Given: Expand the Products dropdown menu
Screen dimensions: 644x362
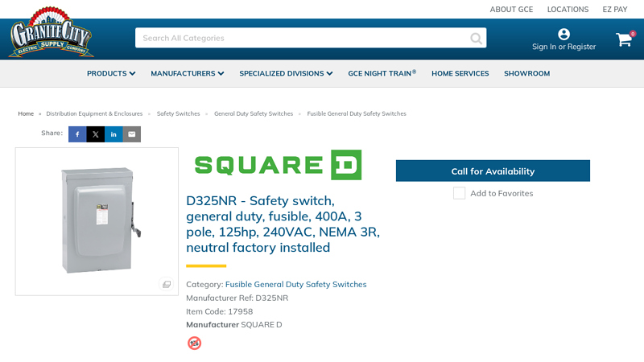Looking at the screenshot, I should (x=111, y=73).
